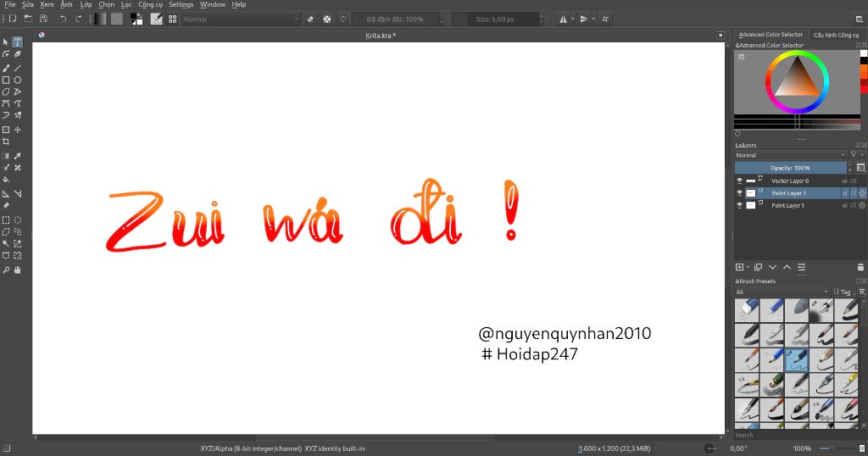Toggle horizontal mirror mode
Screen dimensions: 868x456
[563, 19]
